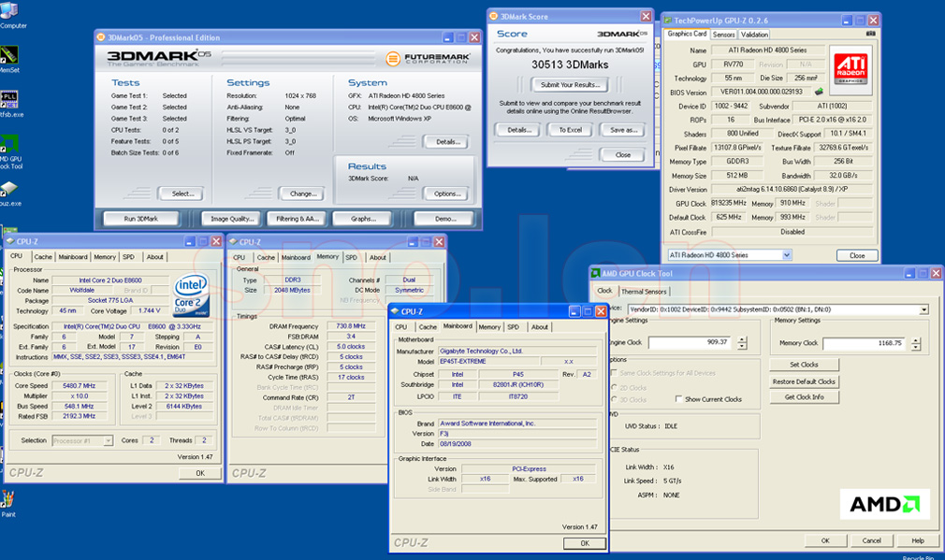This screenshot has height=560, width=945.
Task: Click the Futuremark Corporation logo
Action: (x=429, y=58)
